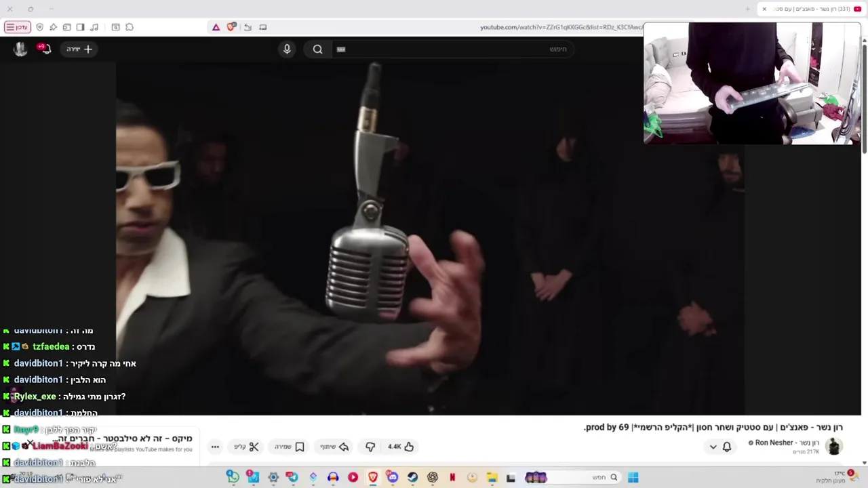Open Settings gear taskbar icon

273,477
